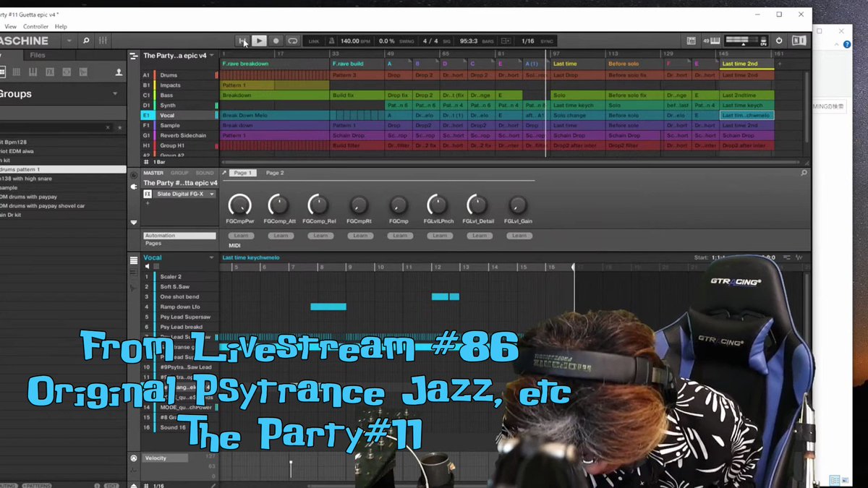Click the control area magnifier icon
Screen dimensions: 868x488
coord(804,173)
